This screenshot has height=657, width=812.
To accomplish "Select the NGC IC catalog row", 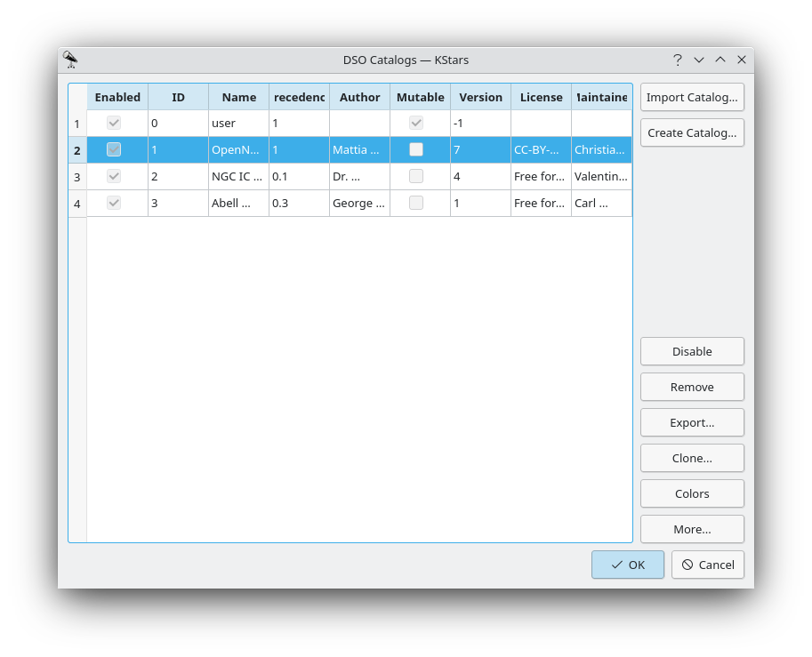I will (237, 176).
